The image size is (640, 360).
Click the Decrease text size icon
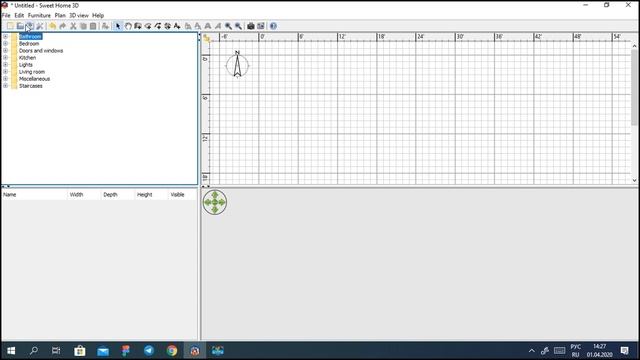pyautogui.click(x=198, y=26)
